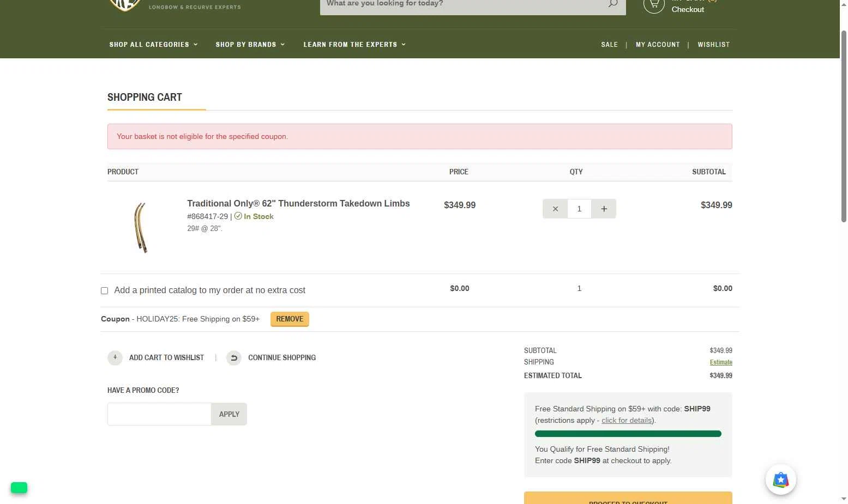Click the plus icon beside Add Cart to Wishlist
Image resolution: width=848 pixels, height=504 pixels.
[115, 357]
